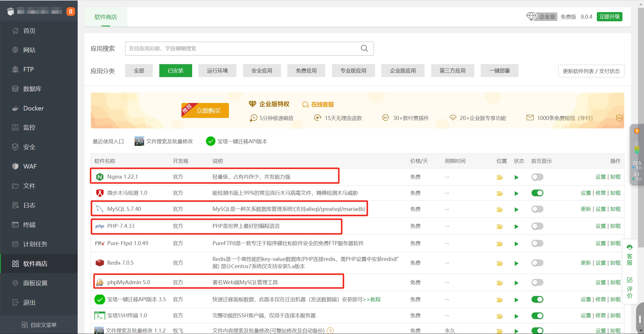Click the orange notification badge 0
The width and height of the screenshot is (644, 334).
click(70, 12)
